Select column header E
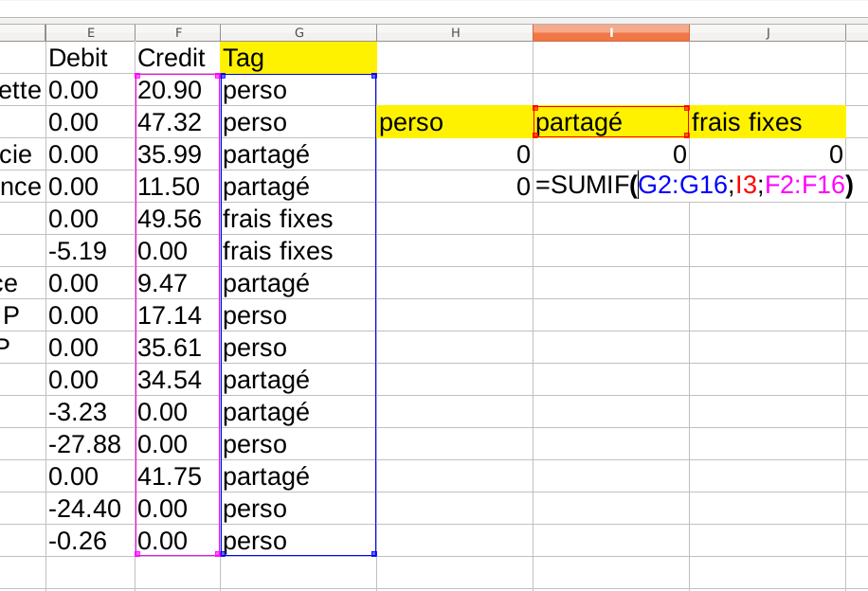The height and width of the screenshot is (591, 868). click(x=90, y=31)
